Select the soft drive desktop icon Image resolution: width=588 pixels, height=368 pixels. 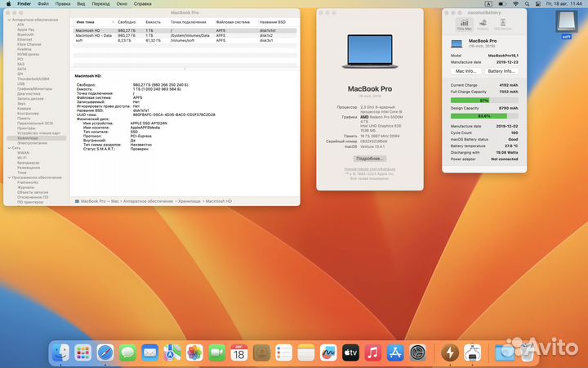[566, 25]
